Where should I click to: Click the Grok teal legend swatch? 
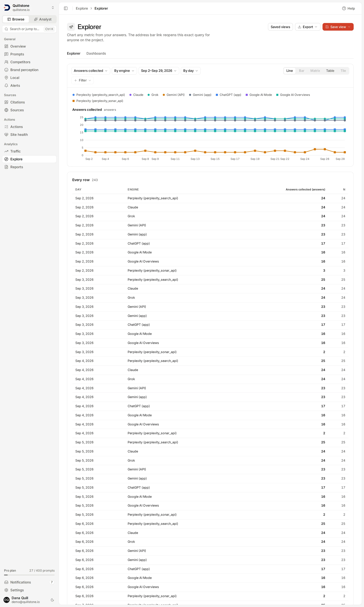click(149, 95)
